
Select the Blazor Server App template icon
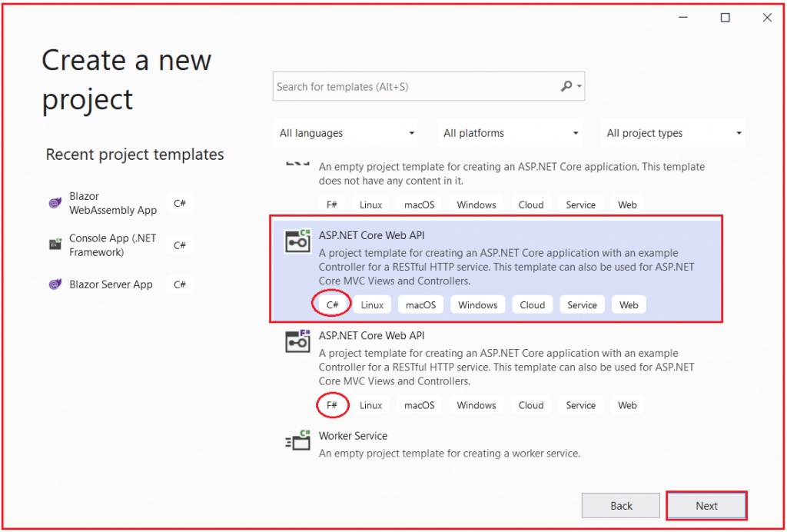tap(55, 284)
